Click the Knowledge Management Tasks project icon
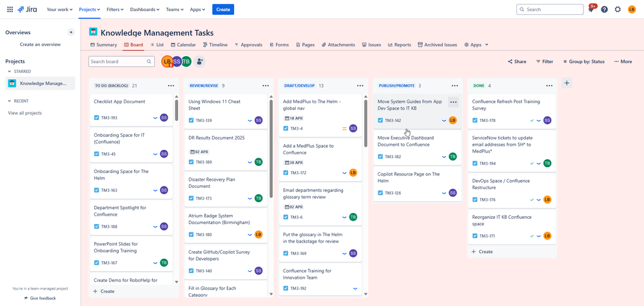644x306 pixels. click(x=93, y=32)
